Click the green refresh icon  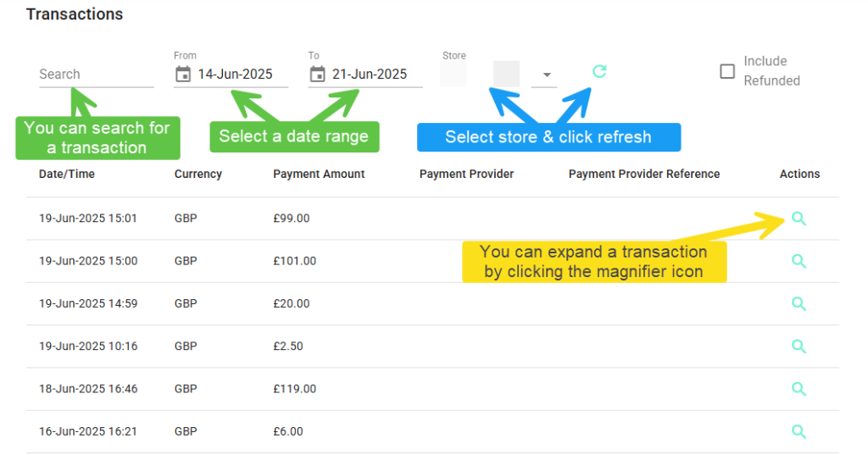point(599,71)
